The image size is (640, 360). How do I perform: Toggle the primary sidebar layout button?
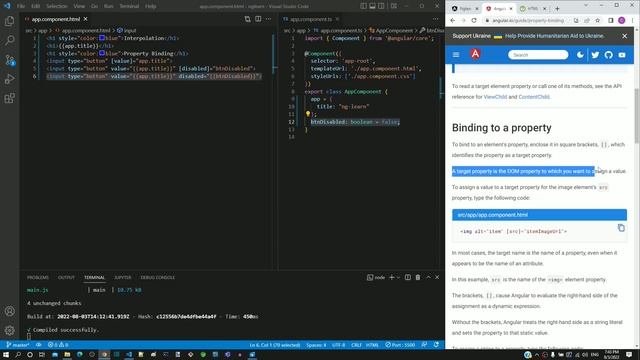(363, 6)
